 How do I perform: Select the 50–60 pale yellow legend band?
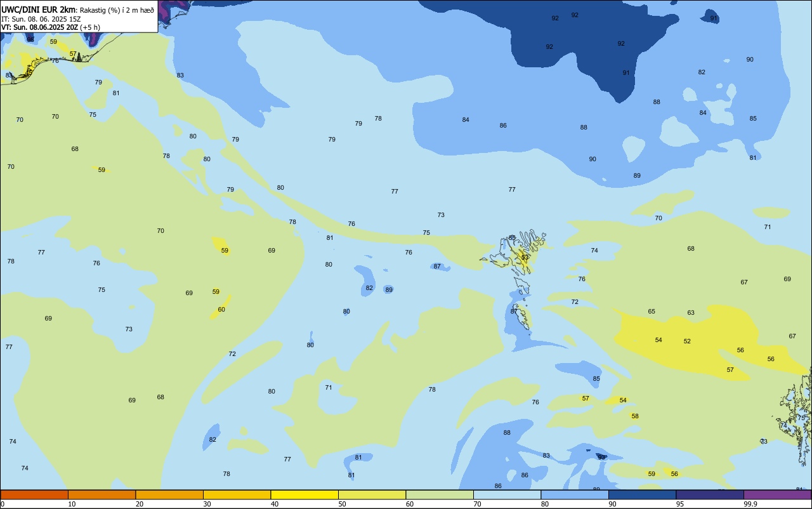click(372, 494)
